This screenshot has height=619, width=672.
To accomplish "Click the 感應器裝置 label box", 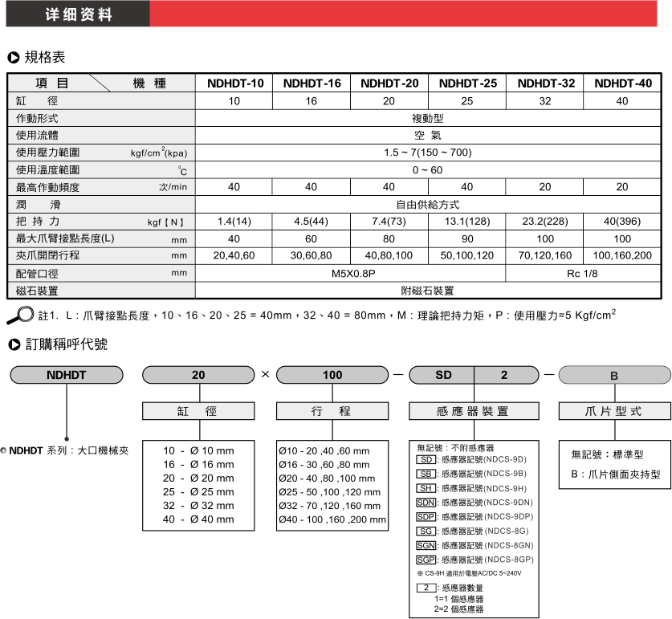I will click(x=471, y=411).
